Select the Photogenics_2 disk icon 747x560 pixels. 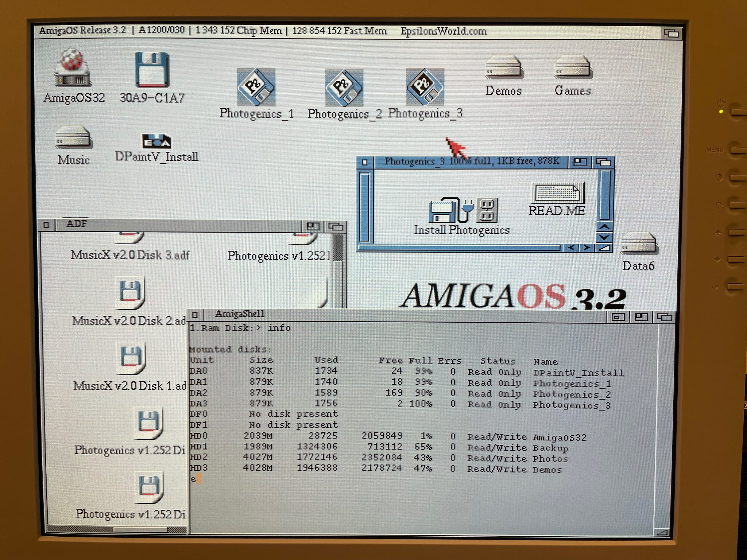coord(344,87)
